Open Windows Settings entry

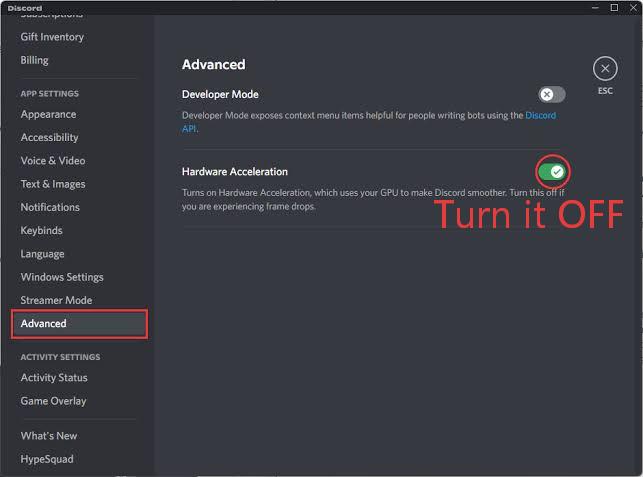[x=62, y=277]
